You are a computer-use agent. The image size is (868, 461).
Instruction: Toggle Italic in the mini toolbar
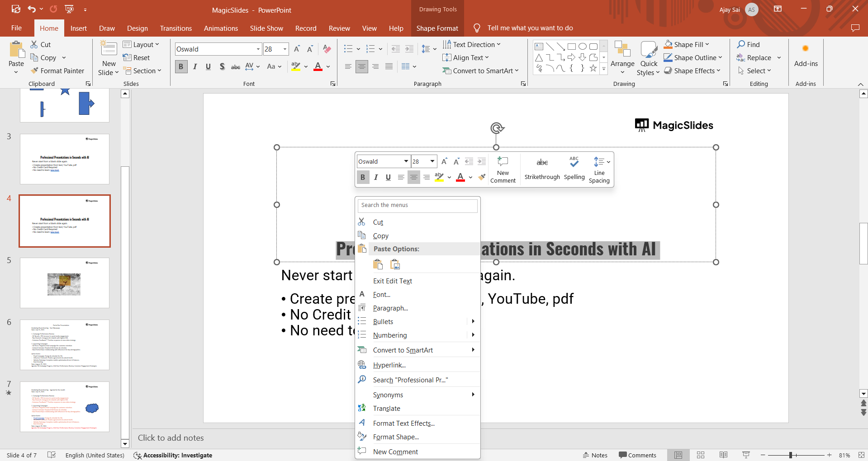(x=375, y=177)
